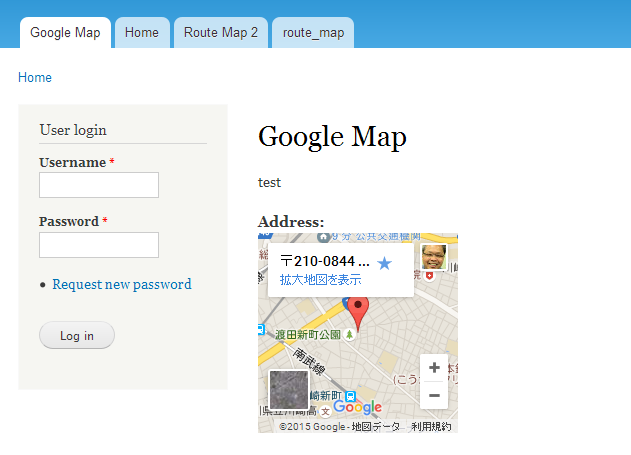
Task: Open the Home tab
Action: click(x=142, y=33)
